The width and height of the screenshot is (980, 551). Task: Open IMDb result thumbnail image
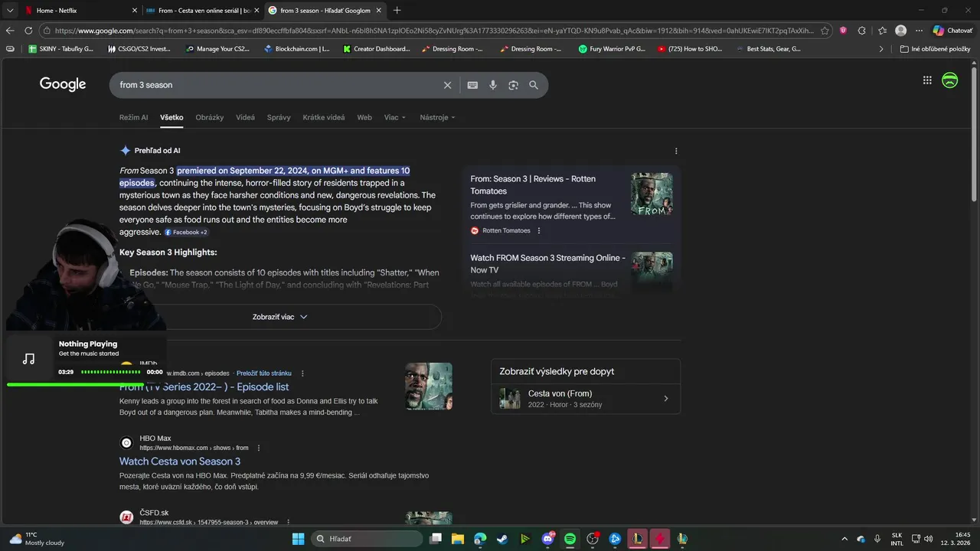(x=429, y=386)
